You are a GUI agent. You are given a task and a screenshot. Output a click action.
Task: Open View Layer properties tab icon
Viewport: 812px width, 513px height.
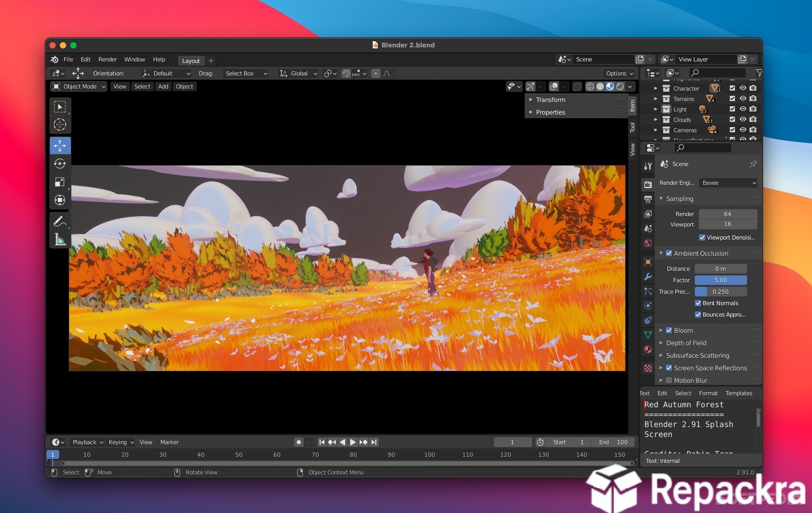[x=648, y=214]
